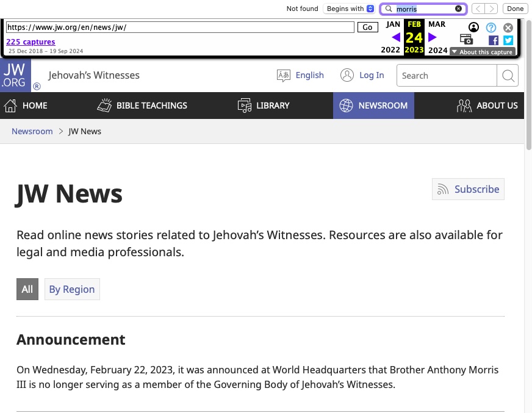Open the 225 captures link
The height and width of the screenshot is (413, 532).
[x=31, y=41]
